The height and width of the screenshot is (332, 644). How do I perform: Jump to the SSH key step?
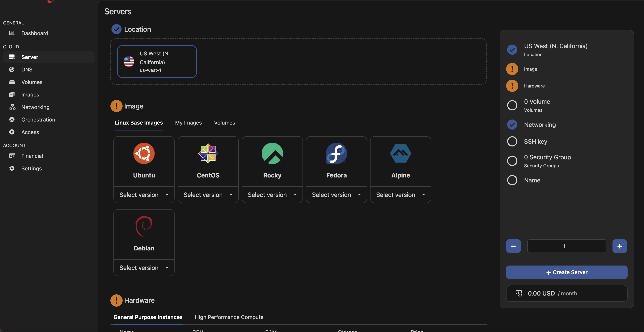pyautogui.click(x=535, y=141)
